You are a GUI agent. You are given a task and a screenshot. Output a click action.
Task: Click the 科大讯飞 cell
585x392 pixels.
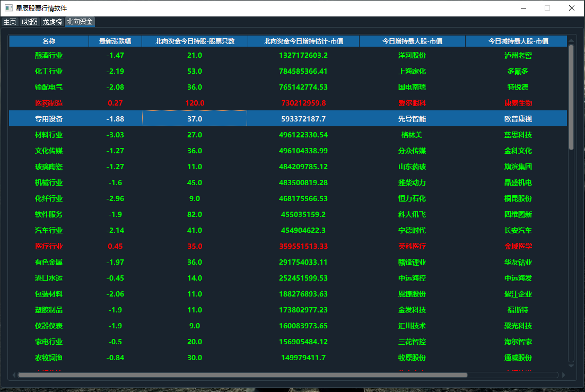(x=412, y=214)
